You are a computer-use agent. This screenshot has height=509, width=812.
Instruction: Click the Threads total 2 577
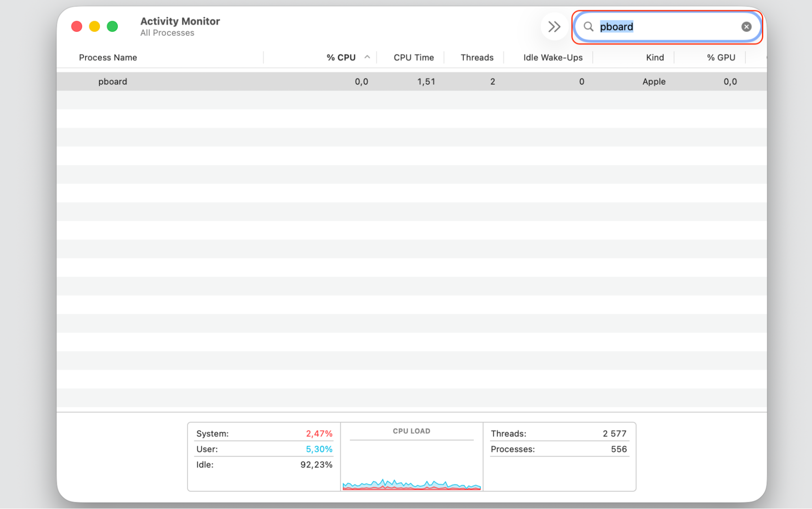pyautogui.click(x=614, y=434)
